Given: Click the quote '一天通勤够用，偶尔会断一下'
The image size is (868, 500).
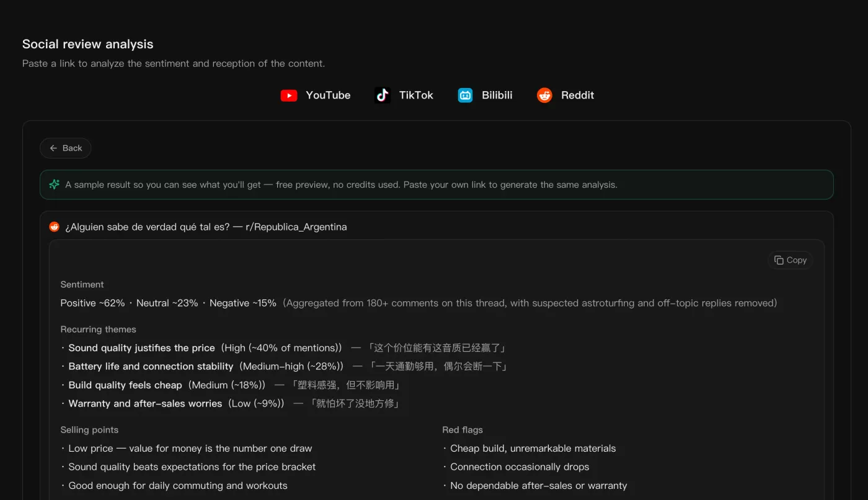Looking at the screenshot, I should pos(438,366).
